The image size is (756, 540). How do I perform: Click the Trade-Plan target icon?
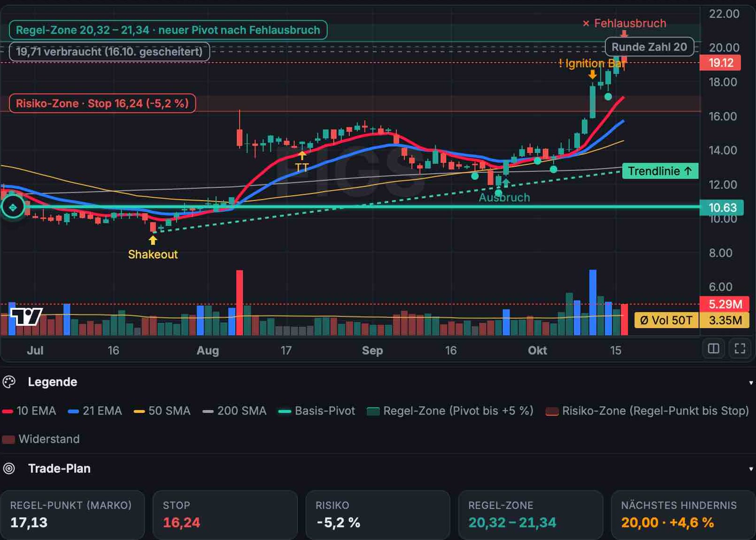click(x=9, y=468)
